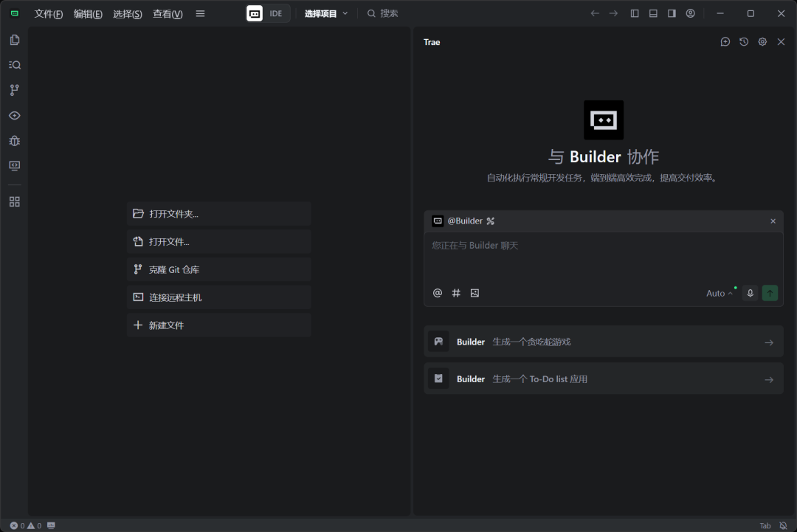The image size is (797, 532).
Task: Open the Explorer files icon in sidebar
Action: pyautogui.click(x=14, y=40)
